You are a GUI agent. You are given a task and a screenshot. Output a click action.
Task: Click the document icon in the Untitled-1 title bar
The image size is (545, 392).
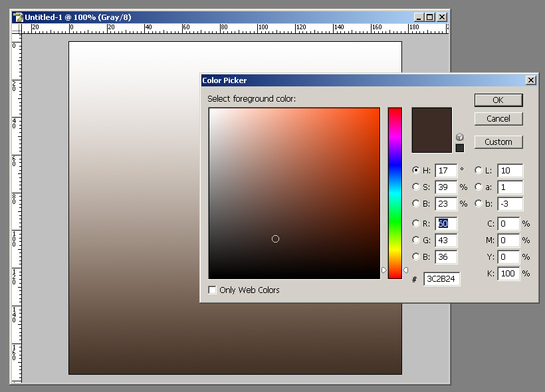(x=19, y=17)
